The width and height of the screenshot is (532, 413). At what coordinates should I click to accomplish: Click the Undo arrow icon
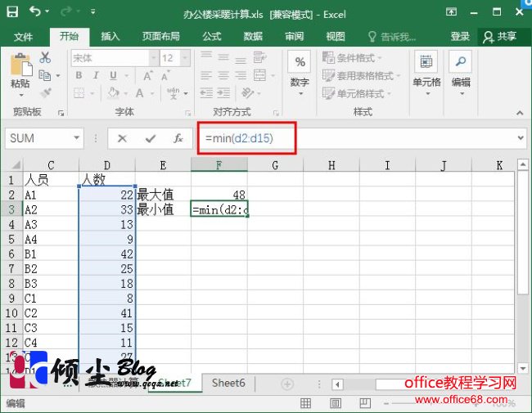[36, 11]
